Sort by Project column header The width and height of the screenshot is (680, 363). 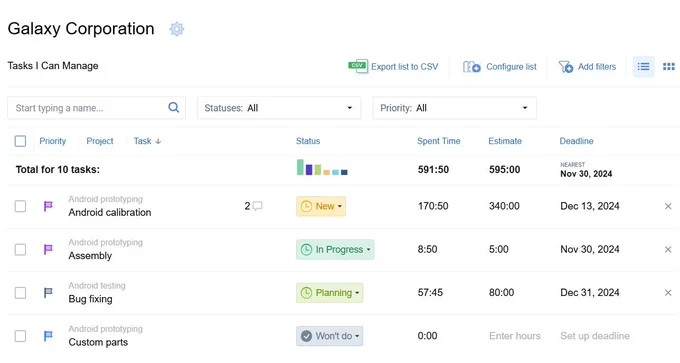pos(100,141)
